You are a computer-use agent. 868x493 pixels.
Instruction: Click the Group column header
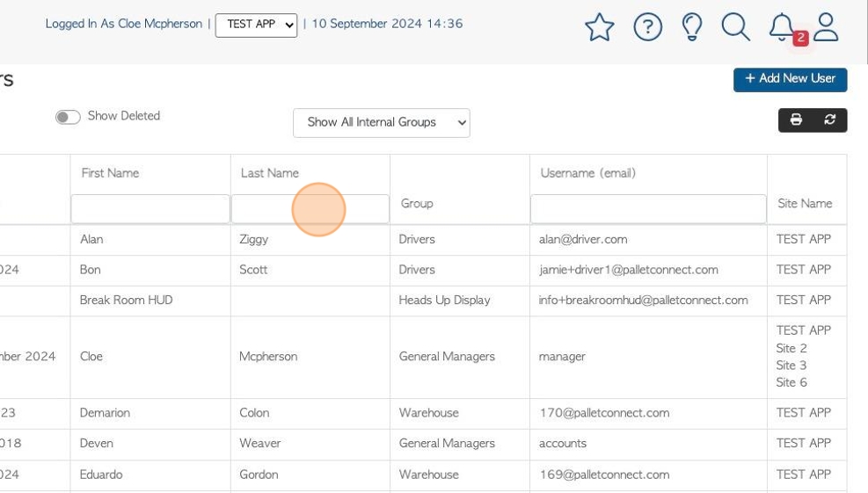pyautogui.click(x=417, y=203)
